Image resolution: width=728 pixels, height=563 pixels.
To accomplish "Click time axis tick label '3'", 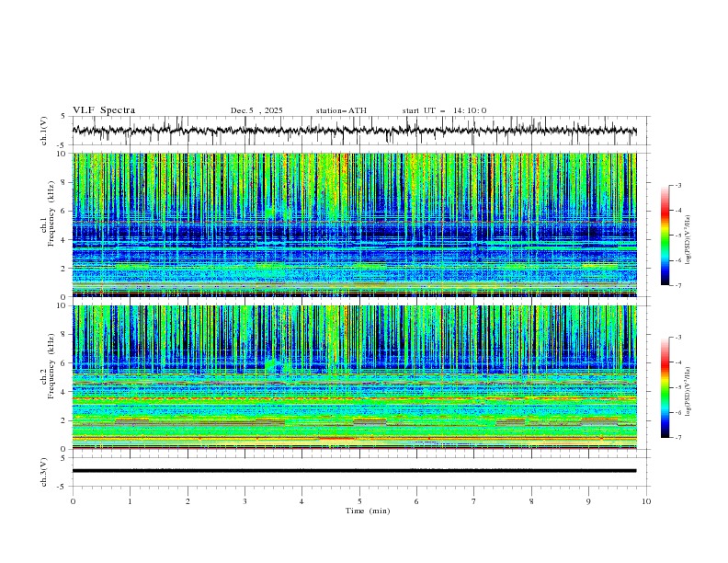I will 245,501.
